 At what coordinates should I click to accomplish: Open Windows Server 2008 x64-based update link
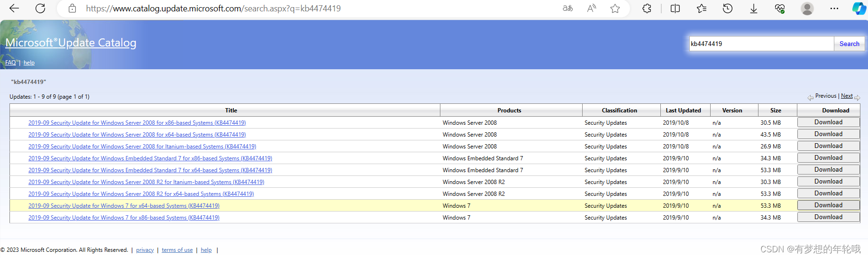point(137,135)
